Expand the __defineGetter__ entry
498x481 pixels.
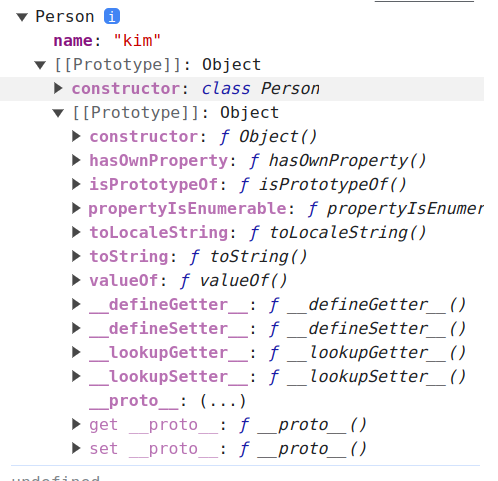(x=76, y=304)
